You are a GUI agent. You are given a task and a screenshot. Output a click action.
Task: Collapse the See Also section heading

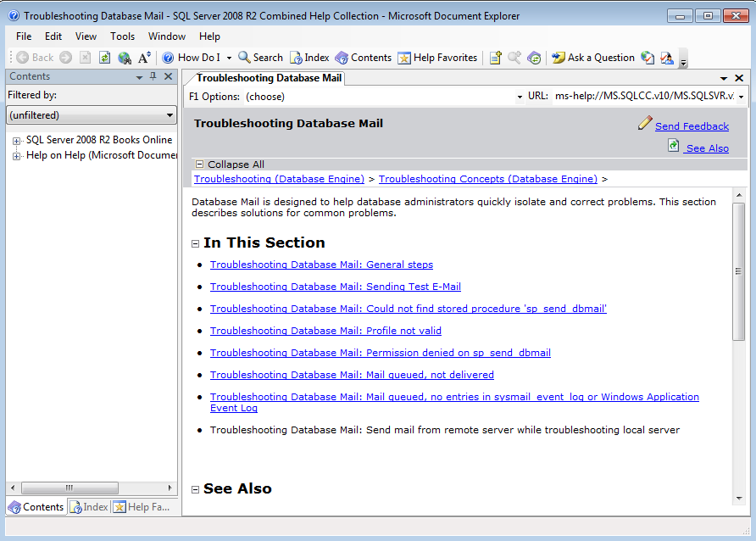195,490
